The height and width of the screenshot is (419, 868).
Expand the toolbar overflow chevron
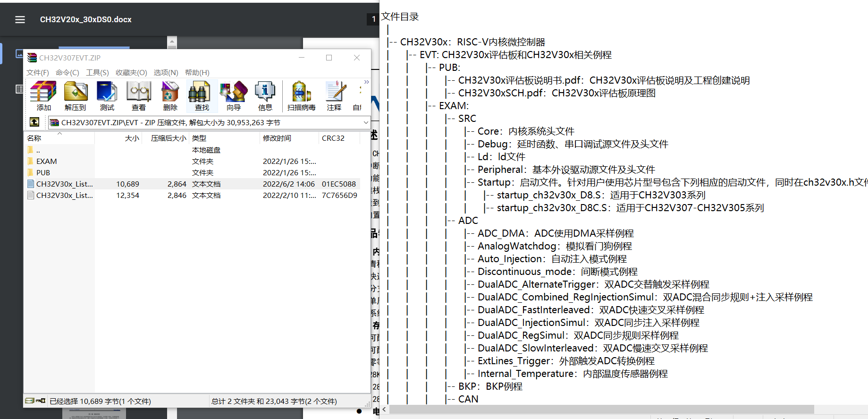pos(366,82)
